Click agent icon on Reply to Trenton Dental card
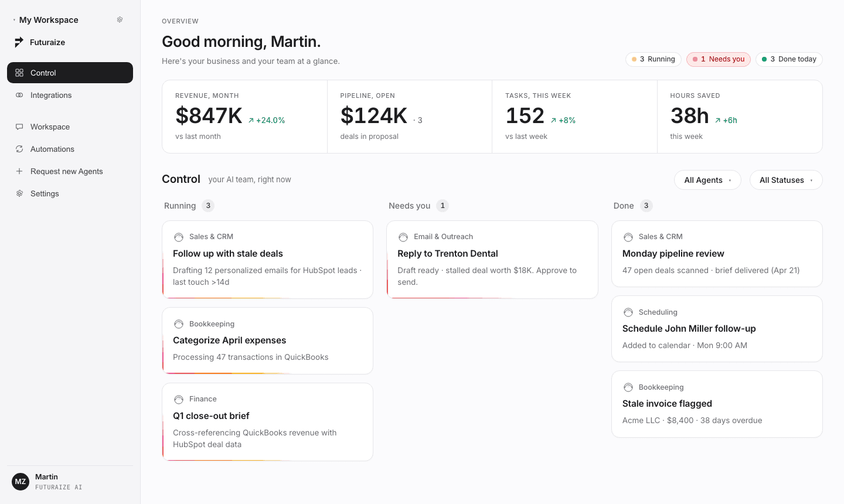Image resolution: width=844 pixels, height=504 pixels. coord(403,237)
